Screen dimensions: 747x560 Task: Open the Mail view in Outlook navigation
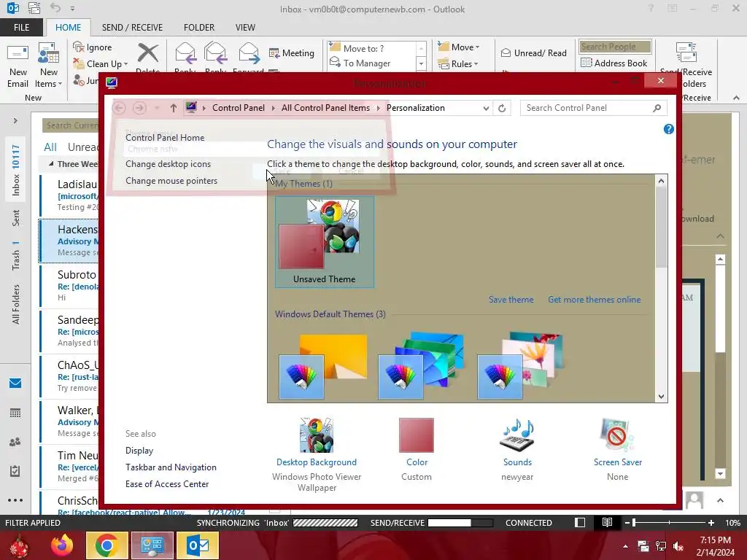point(15,384)
